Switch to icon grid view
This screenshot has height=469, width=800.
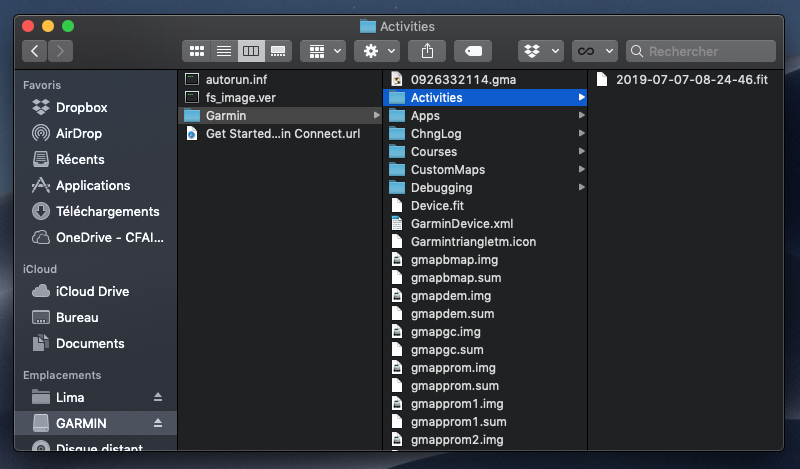point(196,51)
